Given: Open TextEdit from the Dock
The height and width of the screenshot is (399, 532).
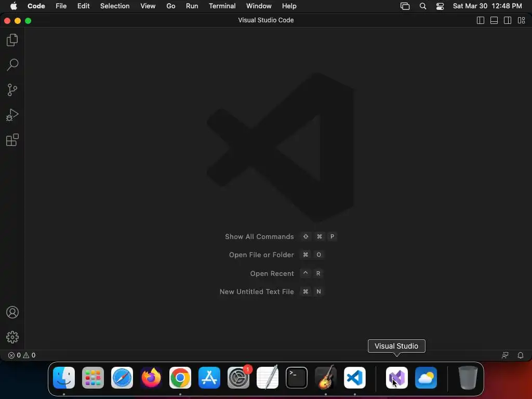Looking at the screenshot, I should tap(268, 378).
